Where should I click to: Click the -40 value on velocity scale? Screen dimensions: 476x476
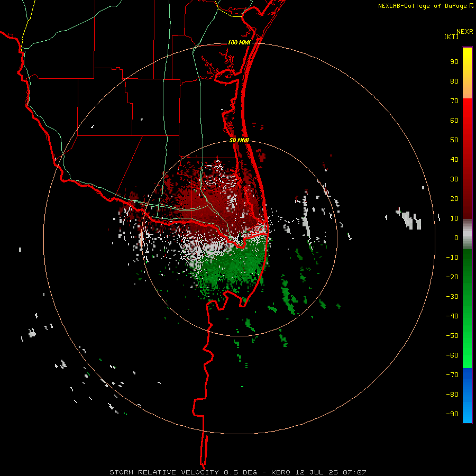452,316
